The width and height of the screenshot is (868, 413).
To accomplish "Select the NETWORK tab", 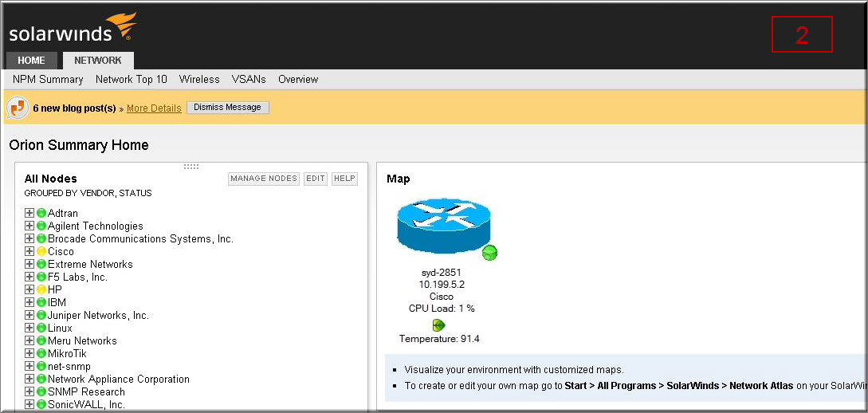I will pos(98,61).
